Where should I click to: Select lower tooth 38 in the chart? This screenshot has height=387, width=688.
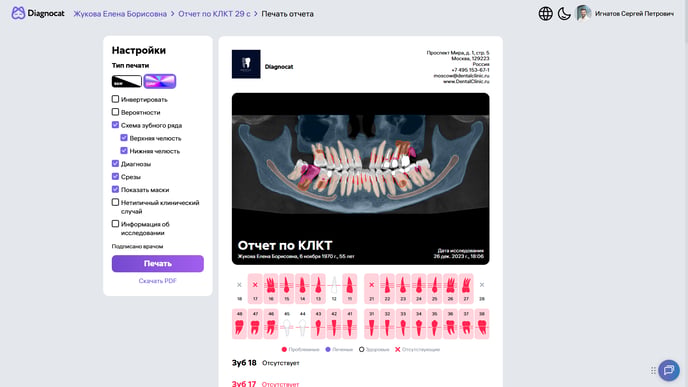tap(482, 324)
